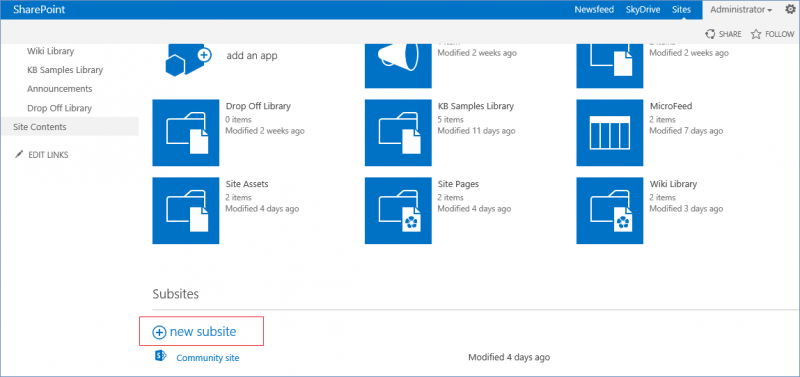800x377 pixels.
Task: Open the Site Pages tile icon
Action: [x=398, y=211]
